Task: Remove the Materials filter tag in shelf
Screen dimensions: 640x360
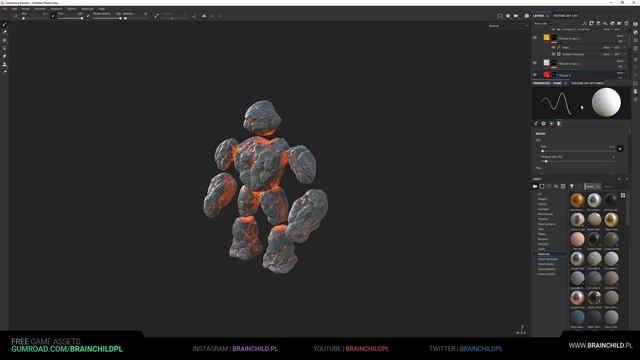Action: click(598, 187)
